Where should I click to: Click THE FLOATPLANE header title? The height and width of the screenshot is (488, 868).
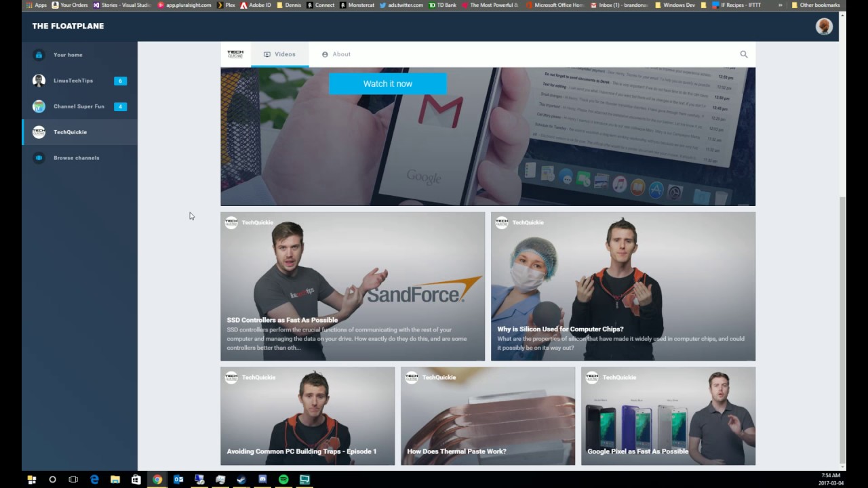(68, 26)
